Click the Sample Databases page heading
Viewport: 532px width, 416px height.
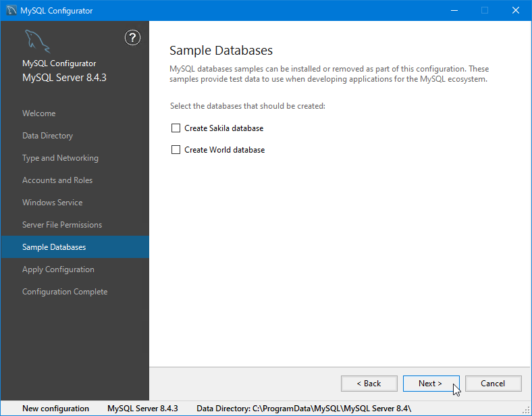pyautogui.click(x=221, y=51)
